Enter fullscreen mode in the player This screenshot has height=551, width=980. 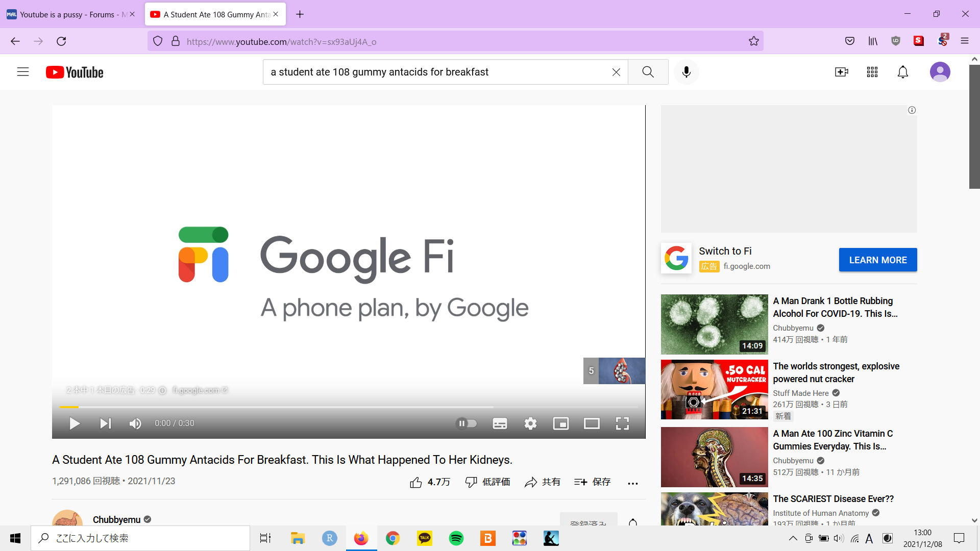click(622, 423)
